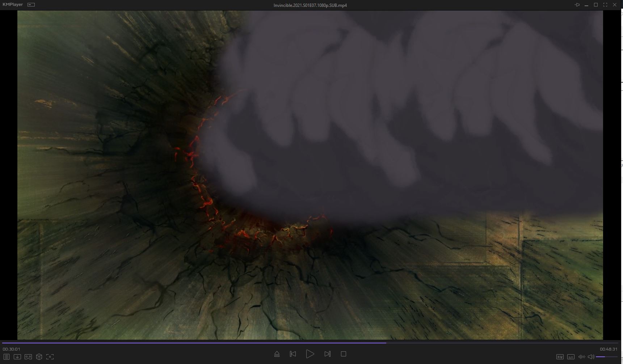Click the compact mode icon beside KMPlayer
Screen dimensions: 623x364
pyautogui.click(x=31, y=5)
